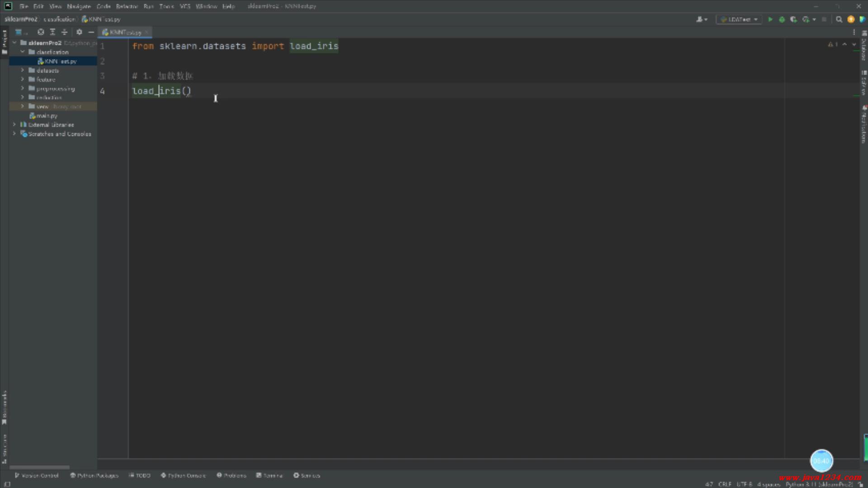Open the run configuration dropdown
The image size is (868, 488).
point(739,19)
